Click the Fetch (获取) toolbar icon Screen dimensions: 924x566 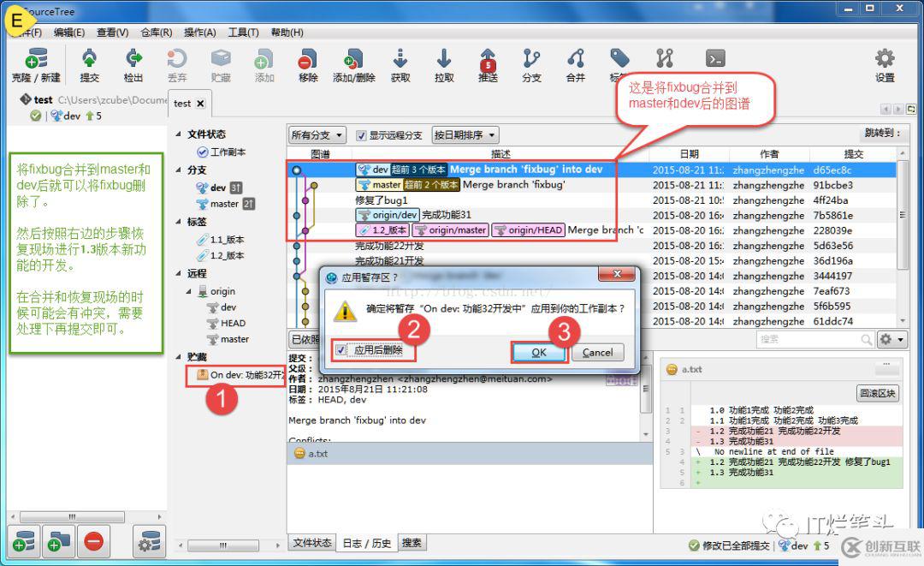[x=400, y=64]
